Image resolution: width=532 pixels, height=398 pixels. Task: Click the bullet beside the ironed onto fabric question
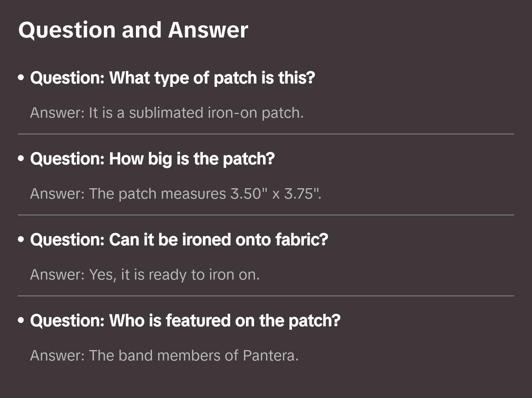(x=21, y=240)
